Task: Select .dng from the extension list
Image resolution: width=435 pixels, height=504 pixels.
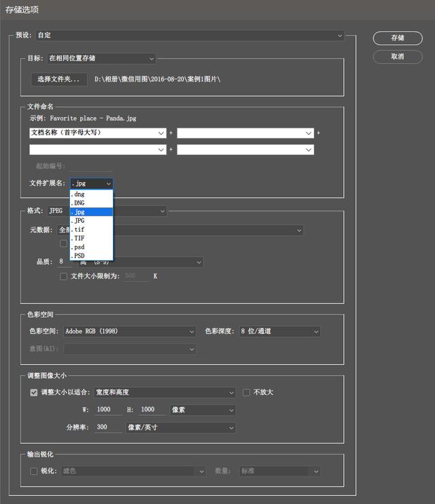Action: click(91, 194)
